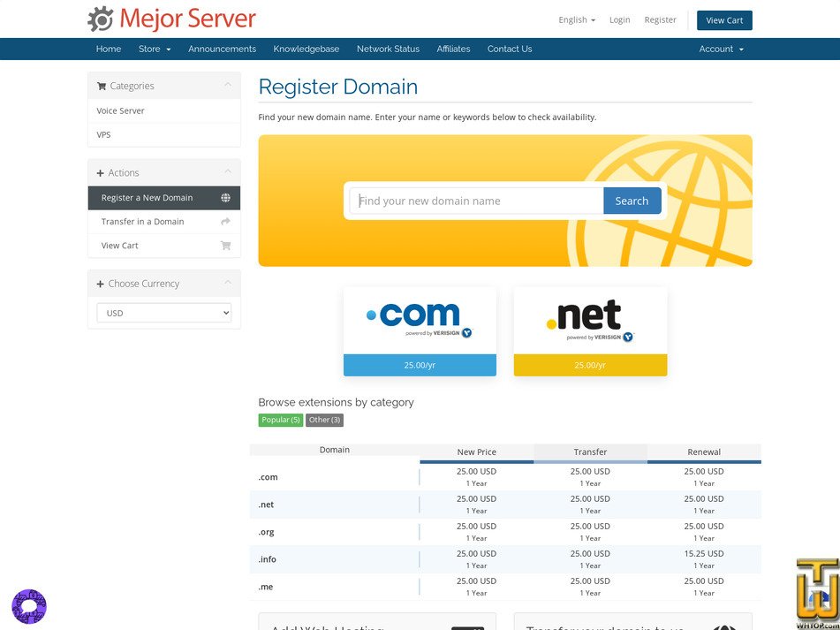Screen dimensions: 840x630
Task: Open the Announcements page
Action: coord(222,49)
